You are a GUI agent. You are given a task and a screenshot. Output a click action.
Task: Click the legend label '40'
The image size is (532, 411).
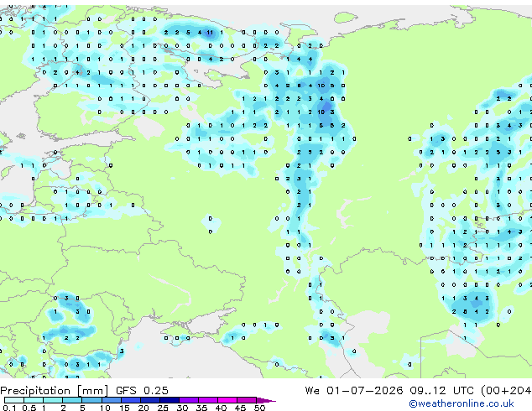tap(221, 408)
